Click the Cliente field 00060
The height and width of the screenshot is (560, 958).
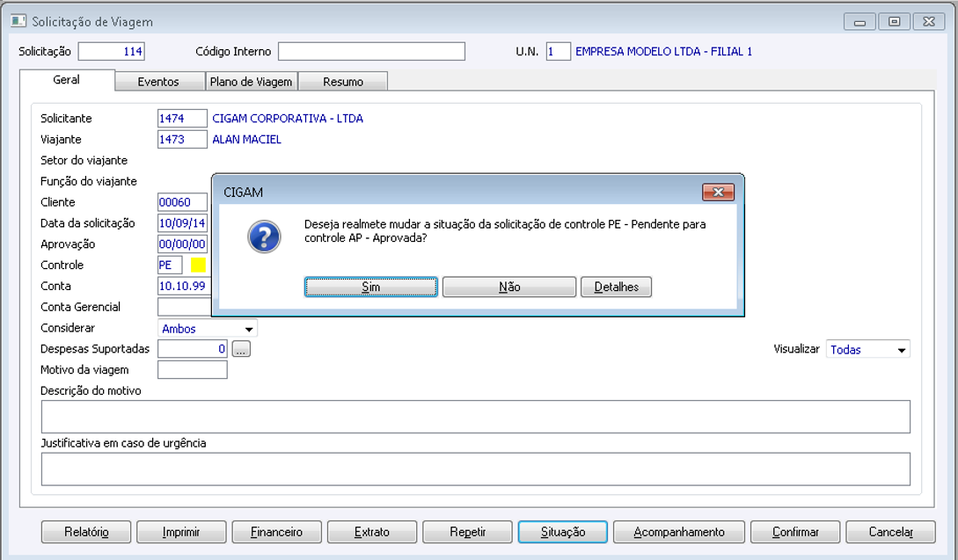click(182, 202)
